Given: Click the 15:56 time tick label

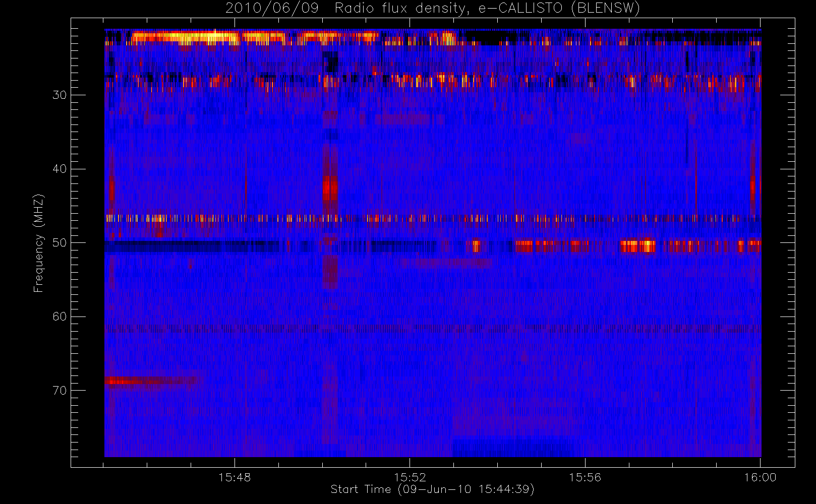Looking at the screenshot, I should [x=585, y=477].
